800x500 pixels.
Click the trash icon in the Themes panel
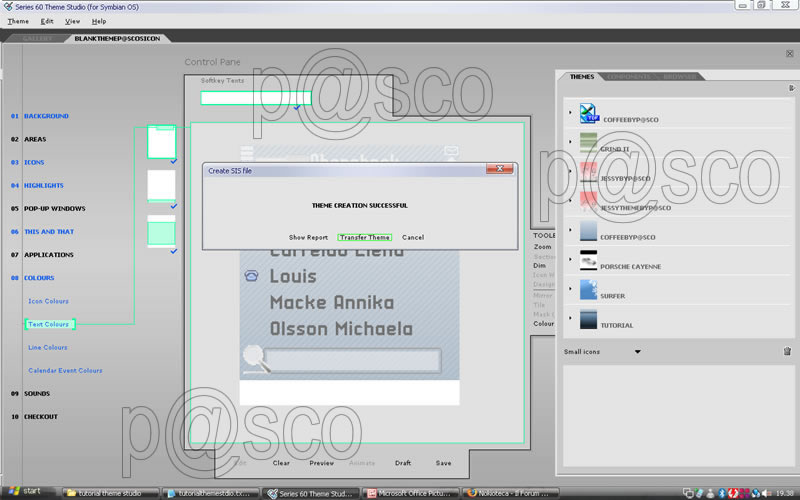(787, 351)
